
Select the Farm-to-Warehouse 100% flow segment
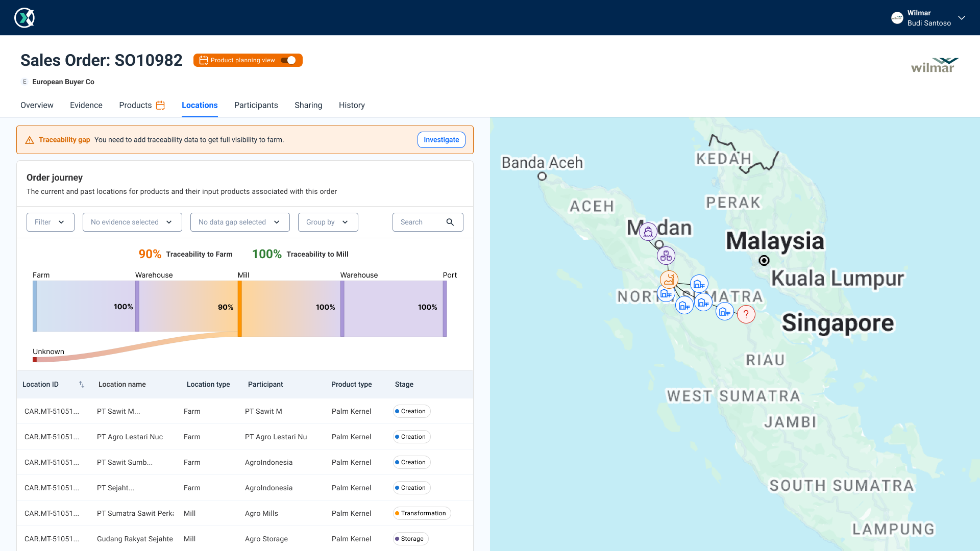(86, 306)
